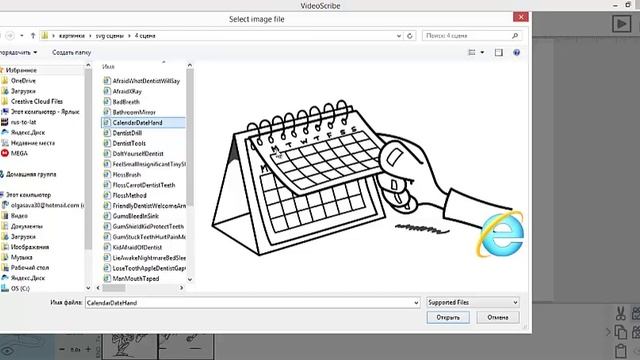The width and height of the screenshot is (640, 360).
Task: Select file FlossBrush
Action: (127, 175)
